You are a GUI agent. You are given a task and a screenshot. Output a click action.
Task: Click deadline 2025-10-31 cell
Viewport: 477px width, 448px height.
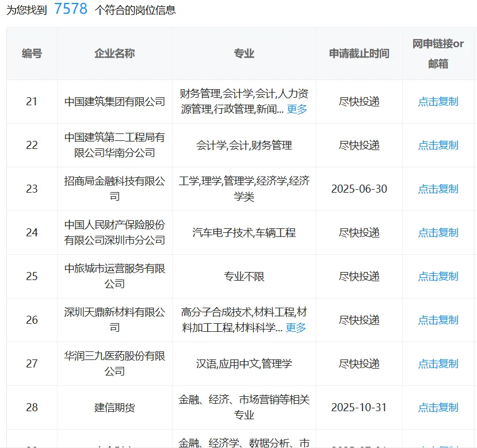(359, 408)
